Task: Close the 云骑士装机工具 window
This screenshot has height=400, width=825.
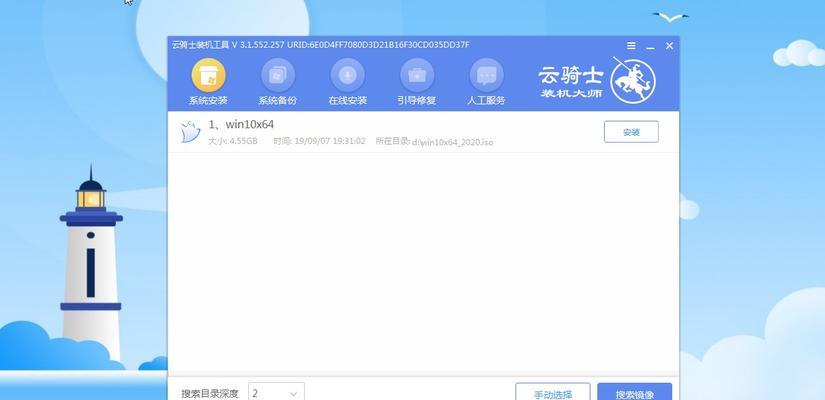Action: pyautogui.click(x=669, y=46)
